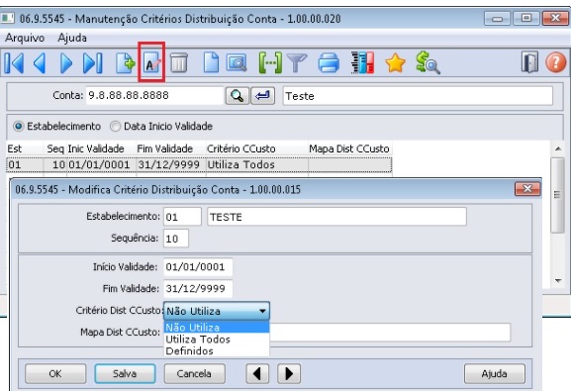Viewport: 571px width, 392px height.
Task: Click the account description field 'Teste'
Action: tap(418, 96)
